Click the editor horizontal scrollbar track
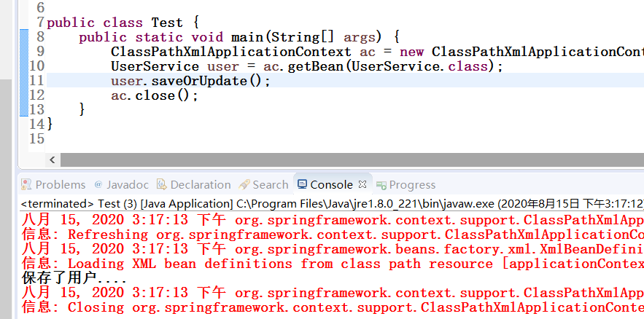Image resolution: width=644 pixels, height=319 pixels. (352, 160)
